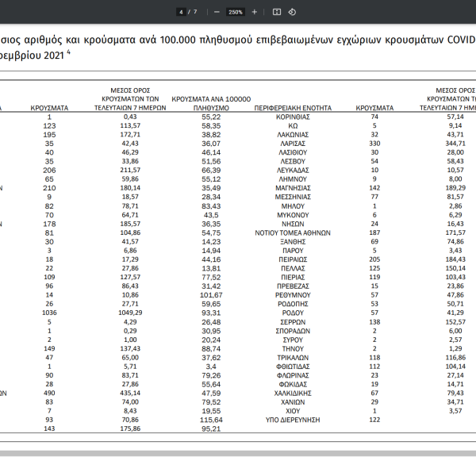Click the value 211,57 in the average column
The image size is (476, 457).
tap(130, 170)
